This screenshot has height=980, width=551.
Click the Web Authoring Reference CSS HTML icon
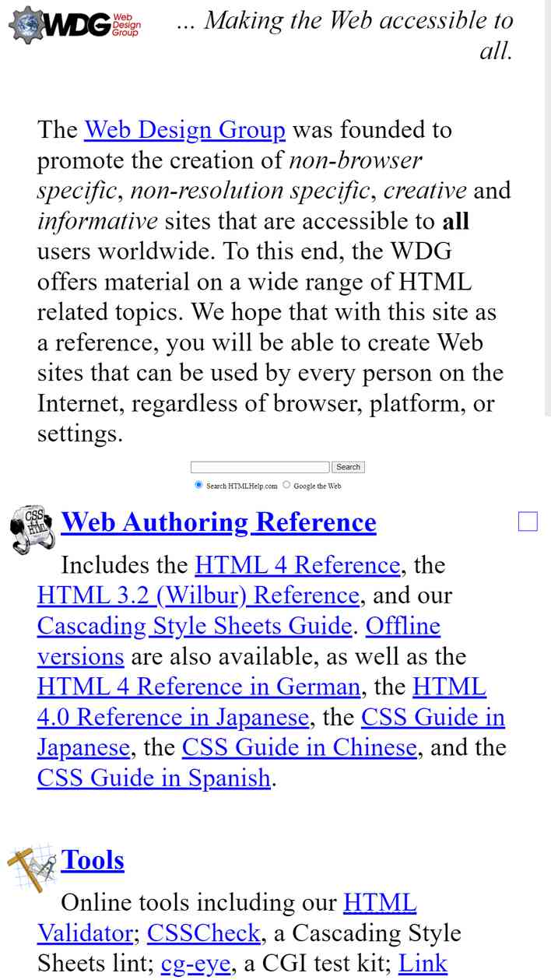click(32, 529)
